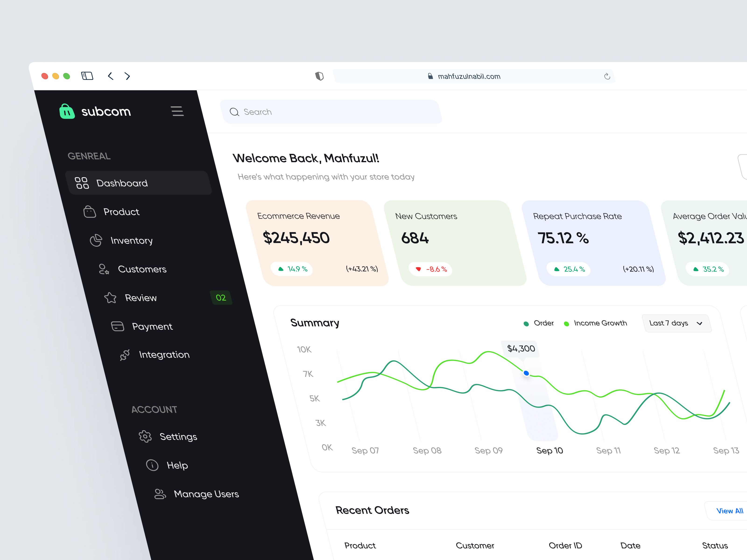Click the Review notification badge 02
This screenshot has width=747, height=560.
[x=221, y=297]
